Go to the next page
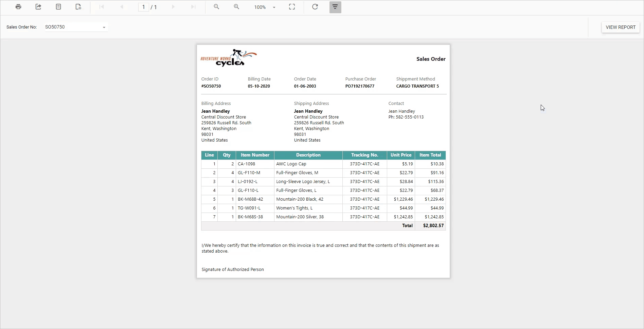 pos(173,7)
